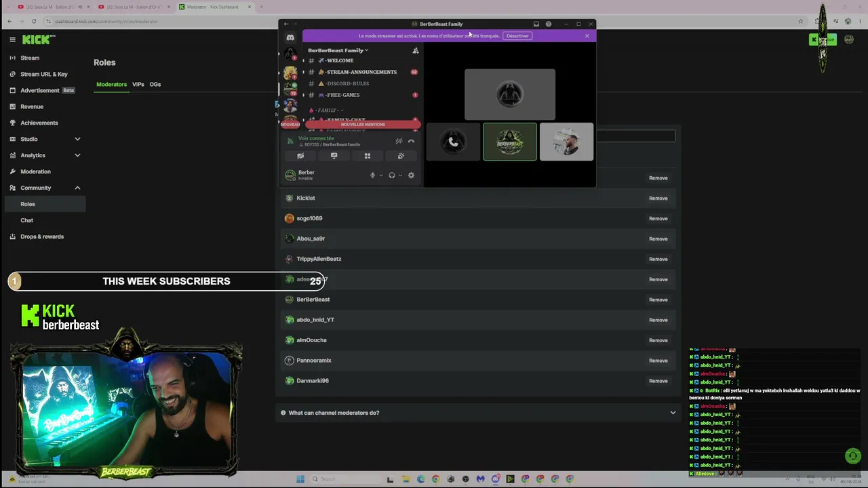Image resolution: width=868 pixels, height=488 pixels.
Task: Remove almOoucha from moderators
Action: [x=658, y=340]
